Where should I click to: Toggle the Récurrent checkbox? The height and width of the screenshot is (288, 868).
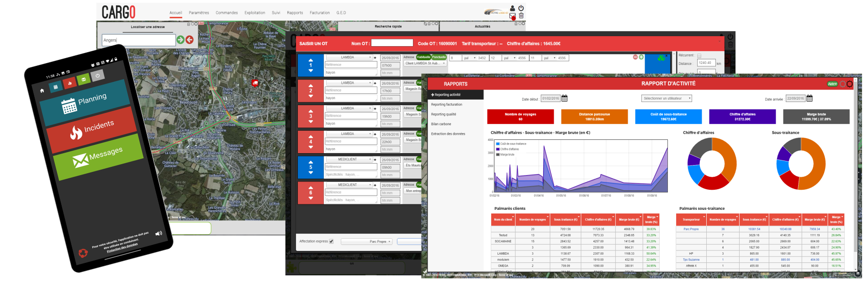699,56
